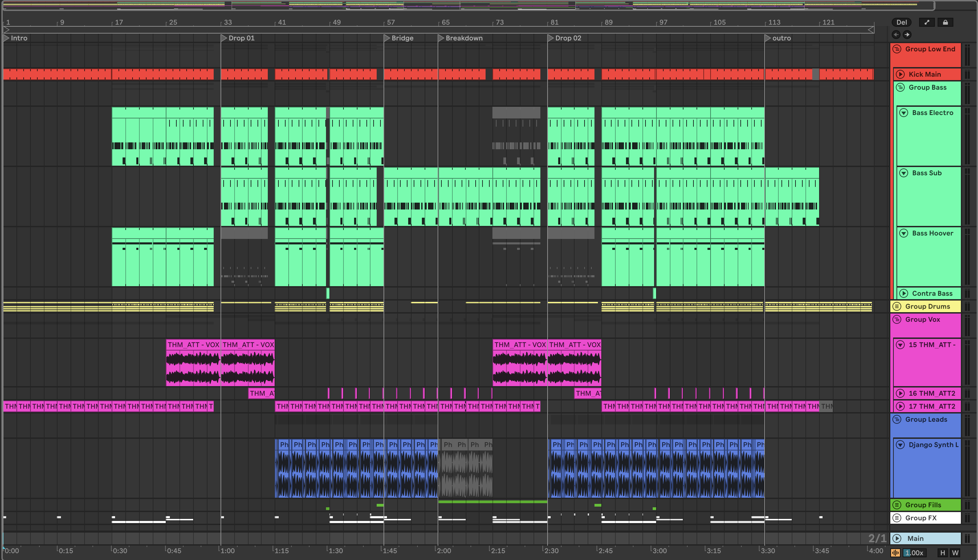978x560 pixels.
Task: Collapse the Group Low End track
Action: 897,49
